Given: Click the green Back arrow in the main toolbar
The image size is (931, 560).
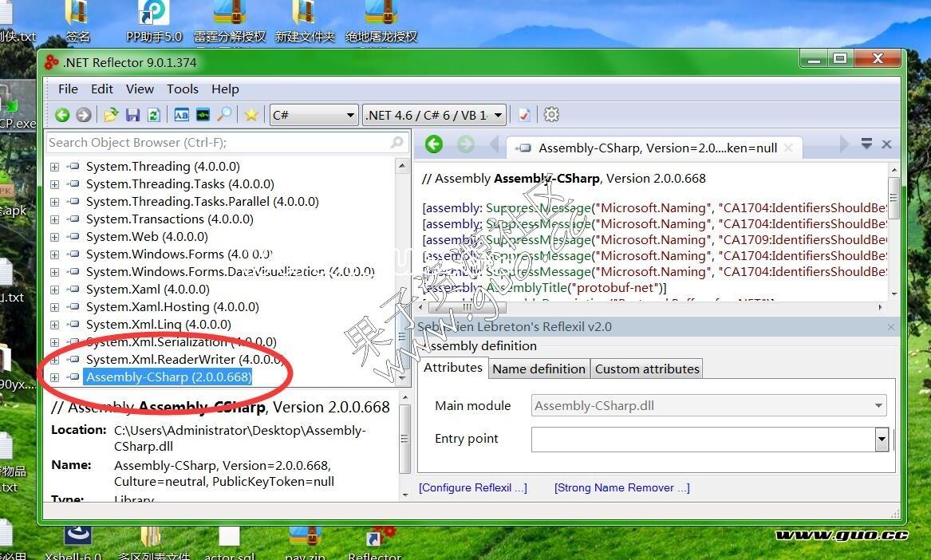Looking at the screenshot, I should [x=62, y=115].
